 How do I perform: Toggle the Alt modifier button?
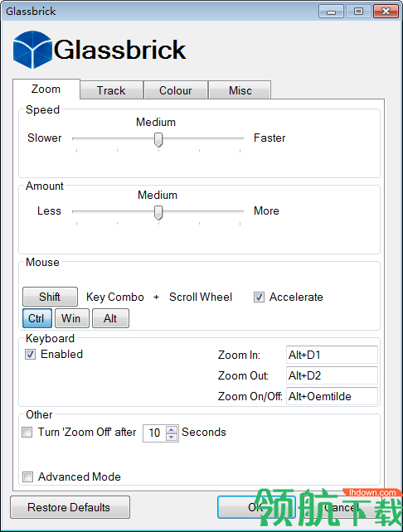coord(110,318)
